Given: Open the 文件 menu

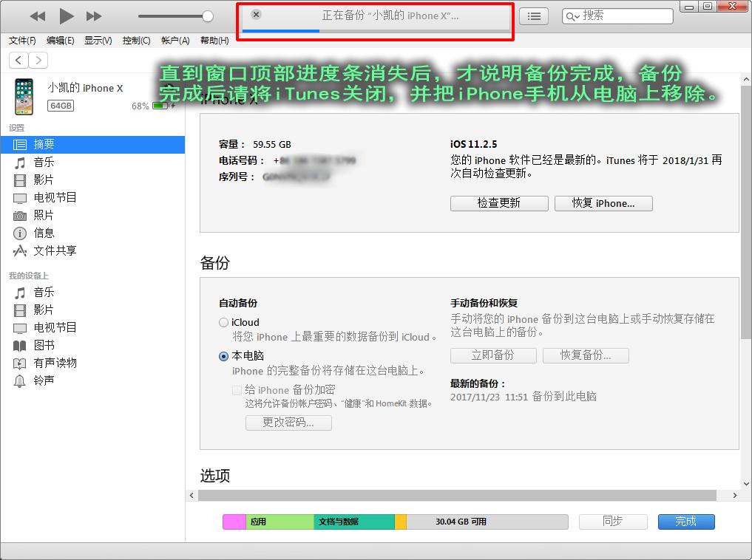Looking at the screenshot, I should click(21, 41).
